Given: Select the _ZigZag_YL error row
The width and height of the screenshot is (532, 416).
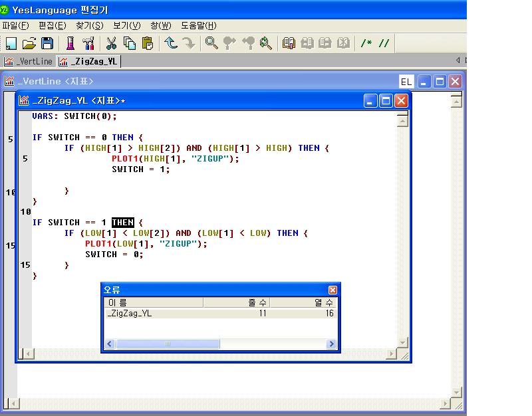Looking at the screenshot, I should [221, 313].
